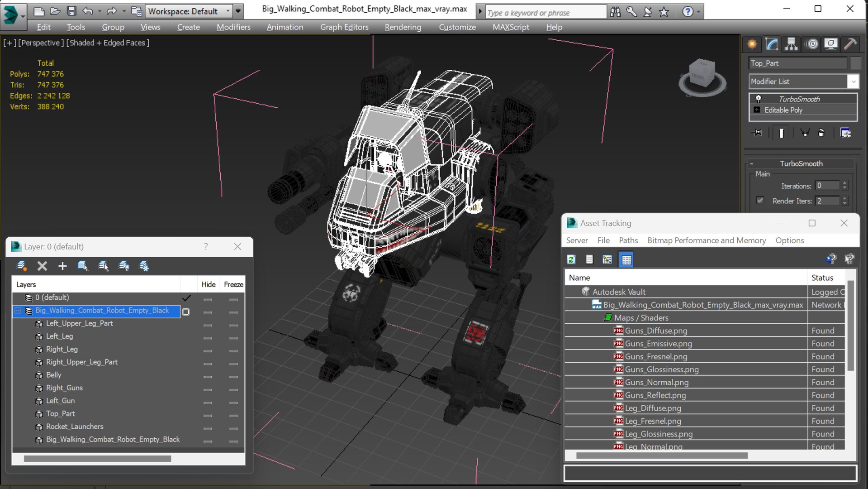This screenshot has width=868, height=489.
Task: Open the Hierarchy command panel tab
Action: (x=791, y=44)
